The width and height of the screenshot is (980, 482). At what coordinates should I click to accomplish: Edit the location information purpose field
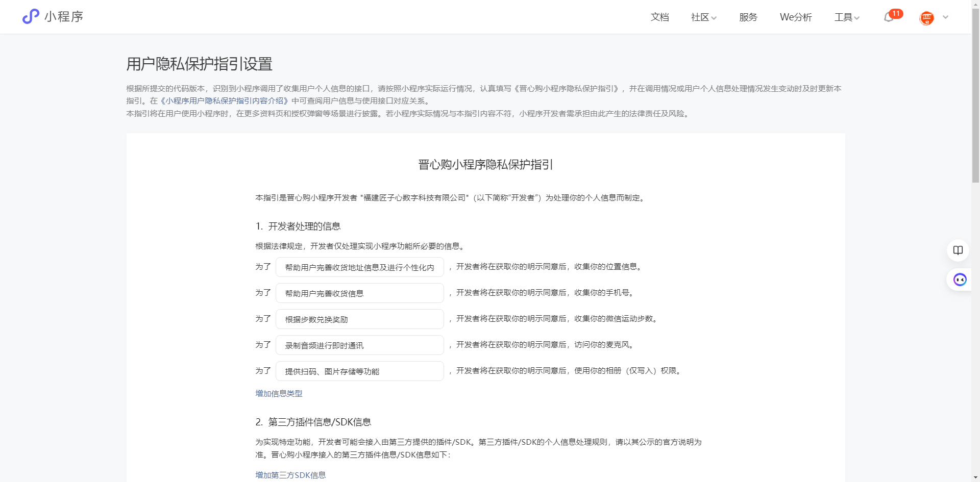pos(359,267)
